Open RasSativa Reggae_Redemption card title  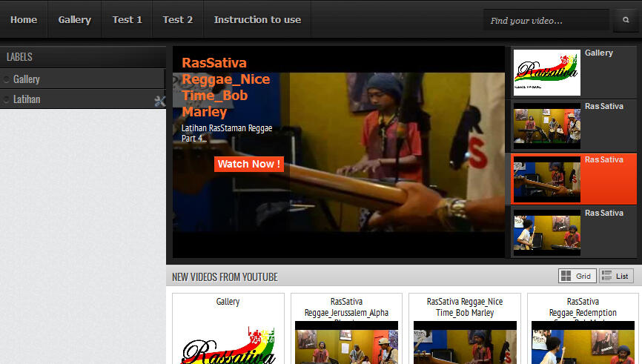[x=583, y=307]
